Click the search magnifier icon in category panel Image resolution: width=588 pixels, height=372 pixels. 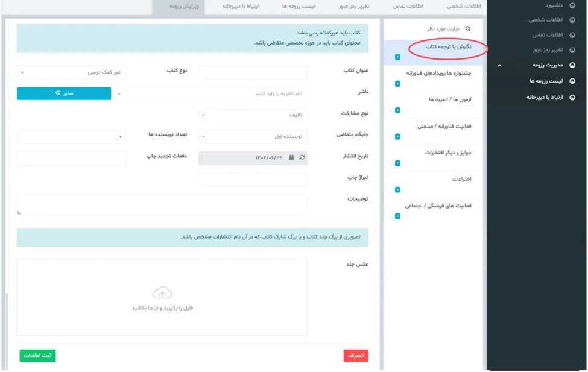pos(467,28)
